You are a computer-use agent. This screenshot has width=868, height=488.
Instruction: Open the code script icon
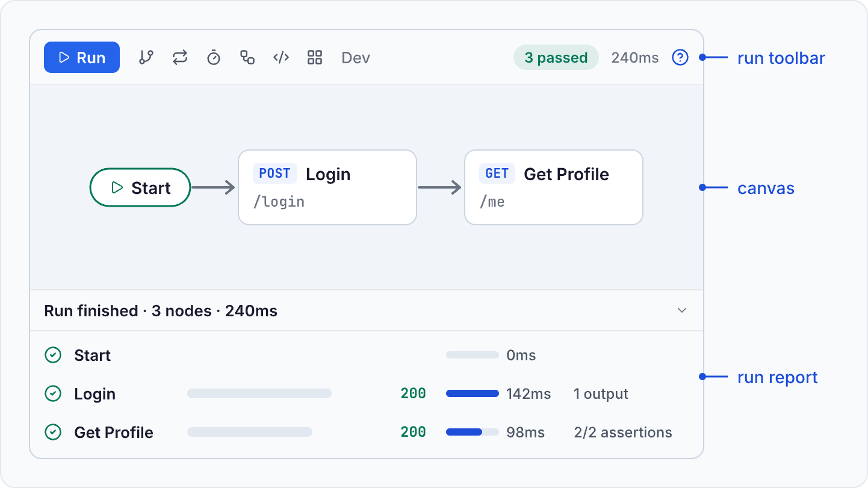(281, 58)
